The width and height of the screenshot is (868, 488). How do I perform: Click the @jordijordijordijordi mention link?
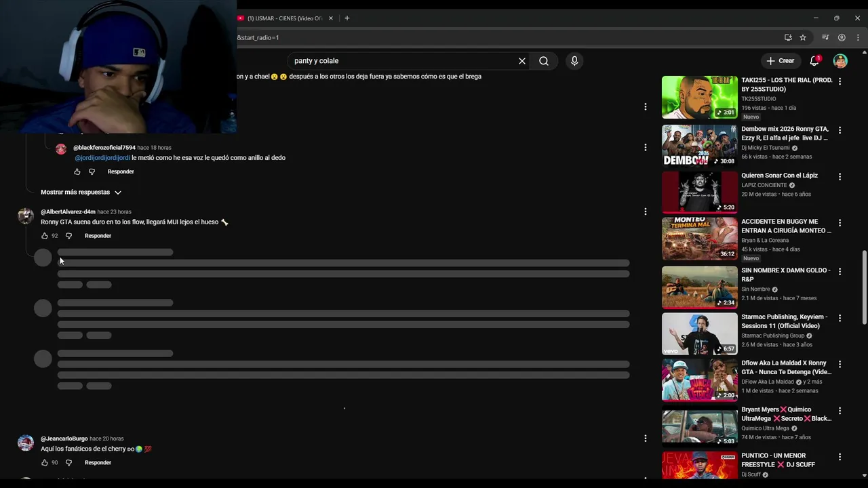(x=102, y=157)
